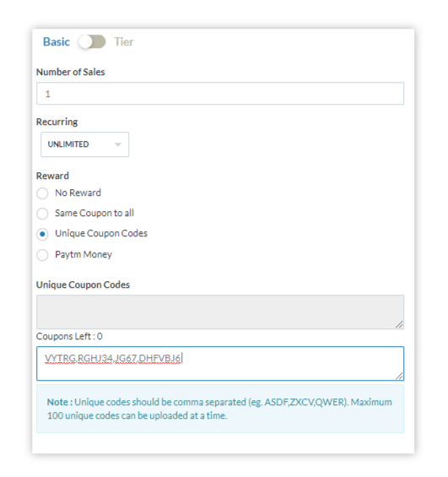
Task: Click the Recurring dropdown arrow
Action: tap(118, 144)
